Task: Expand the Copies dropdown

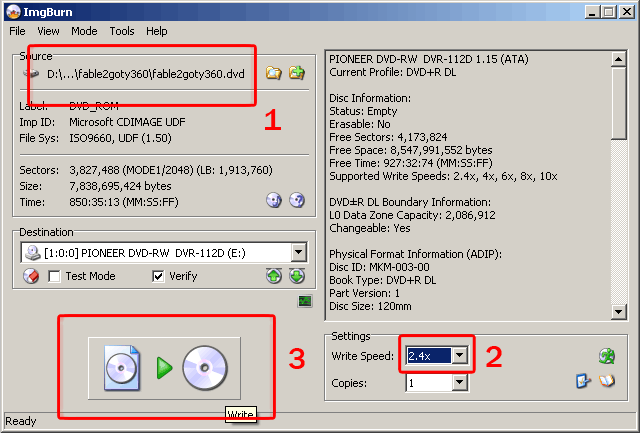Action: 460,383
